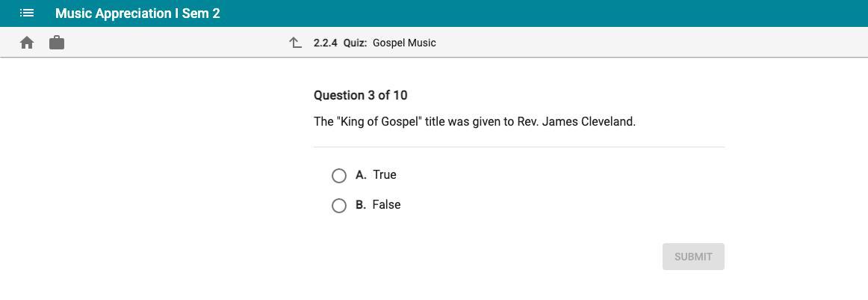
Task: Click the "Question 3 of 10" heading
Action: click(x=360, y=95)
